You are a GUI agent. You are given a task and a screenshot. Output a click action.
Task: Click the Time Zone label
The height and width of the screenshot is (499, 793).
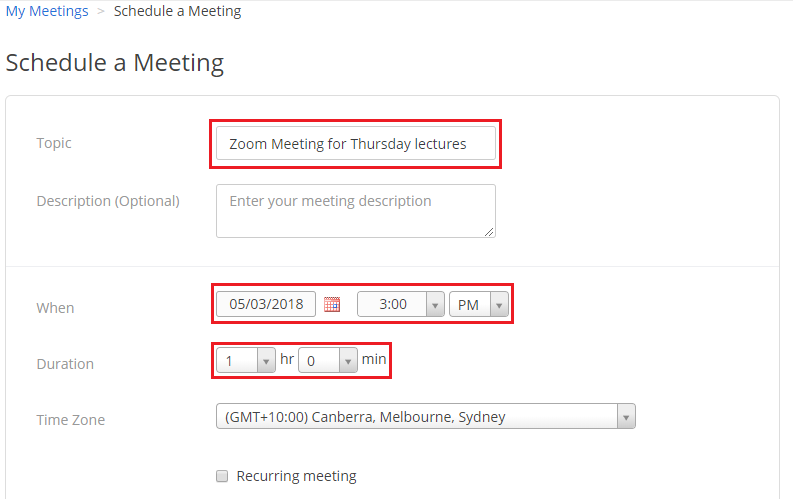tap(70, 420)
